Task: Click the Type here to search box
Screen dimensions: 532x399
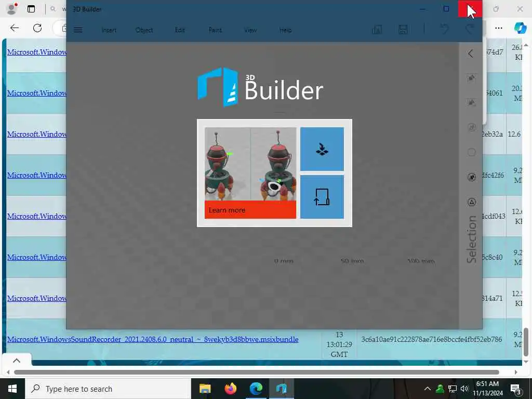Action: [108, 389]
